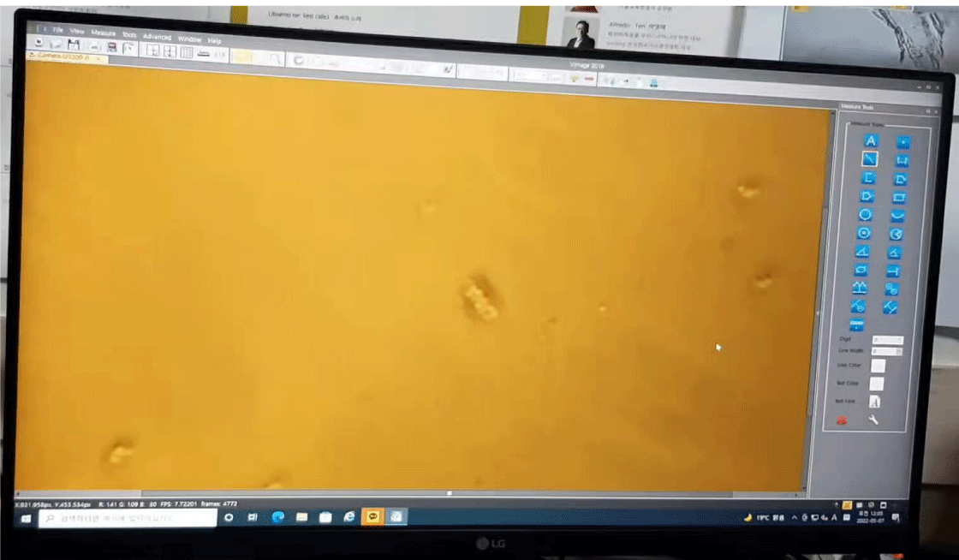Open the wrench settings in Measure Tools
Screen dimensions: 959x560
click(873, 420)
